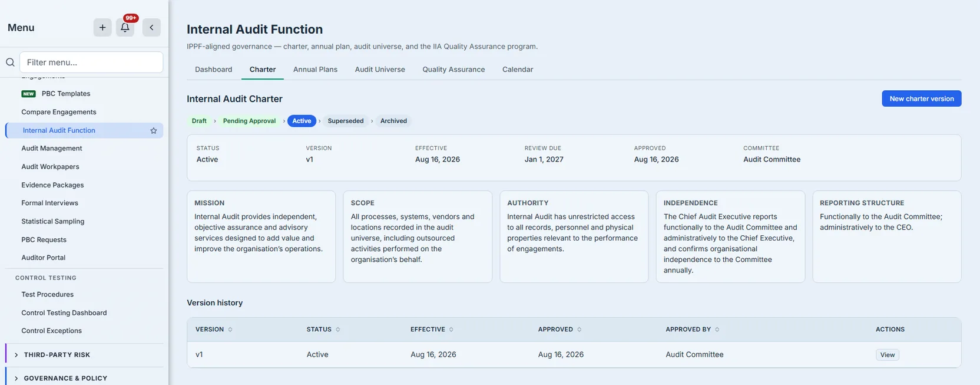
Task: Sort table by Approved column arrows
Action: [579, 330]
